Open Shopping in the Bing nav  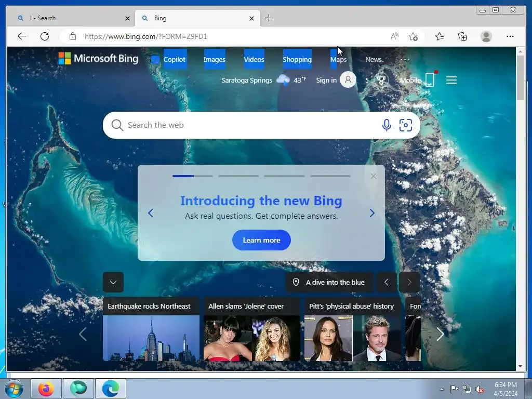coord(297,59)
